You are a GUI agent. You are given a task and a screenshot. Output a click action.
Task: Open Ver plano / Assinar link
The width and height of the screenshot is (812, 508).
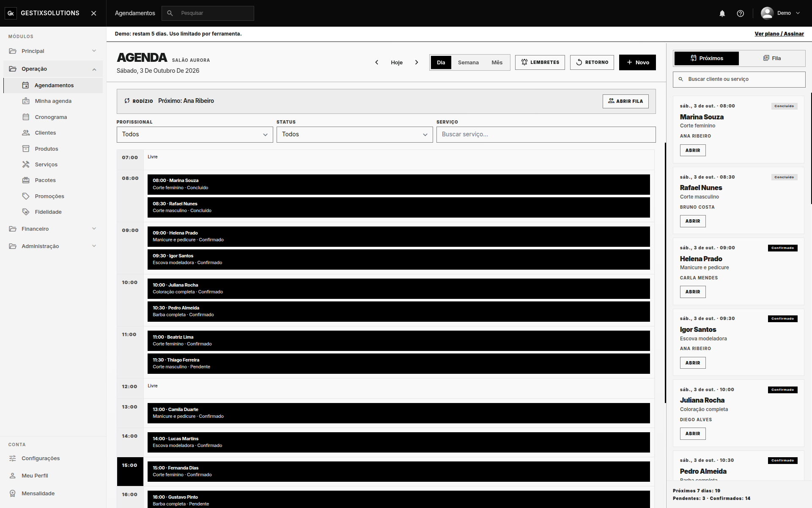(779, 34)
